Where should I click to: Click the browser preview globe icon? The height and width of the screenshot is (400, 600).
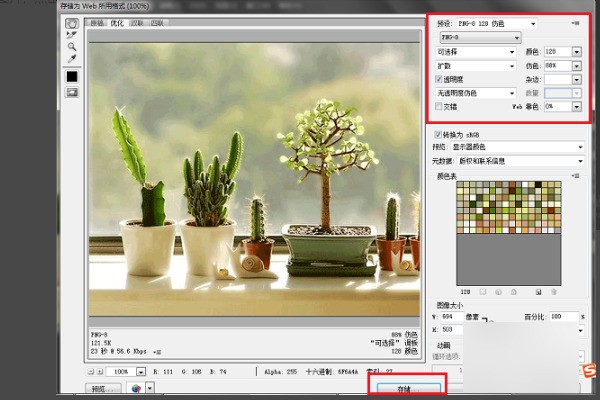136,388
